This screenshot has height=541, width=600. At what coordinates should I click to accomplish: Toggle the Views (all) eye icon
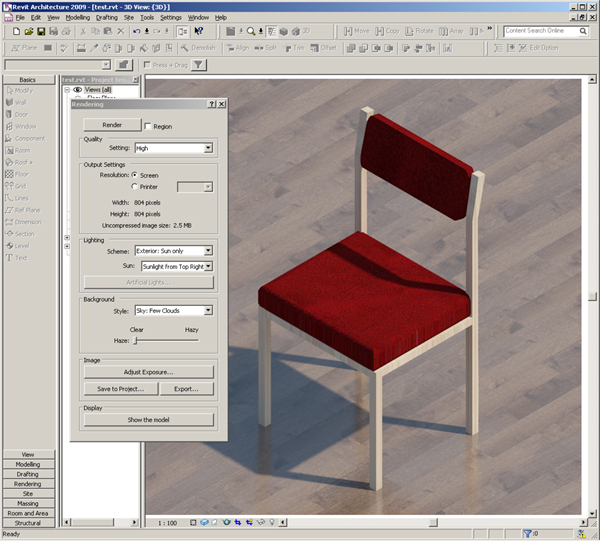(x=77, y=90)
